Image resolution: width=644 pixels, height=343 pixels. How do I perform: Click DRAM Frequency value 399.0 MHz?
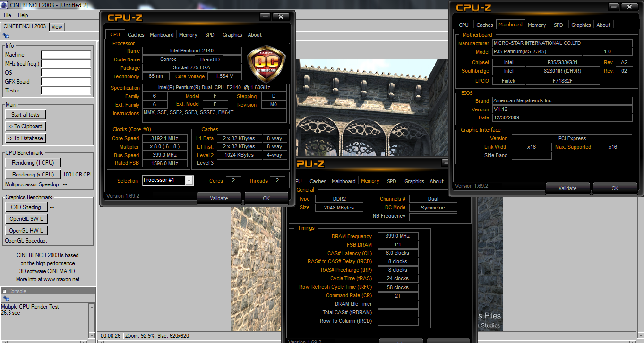tap(398, 236)
